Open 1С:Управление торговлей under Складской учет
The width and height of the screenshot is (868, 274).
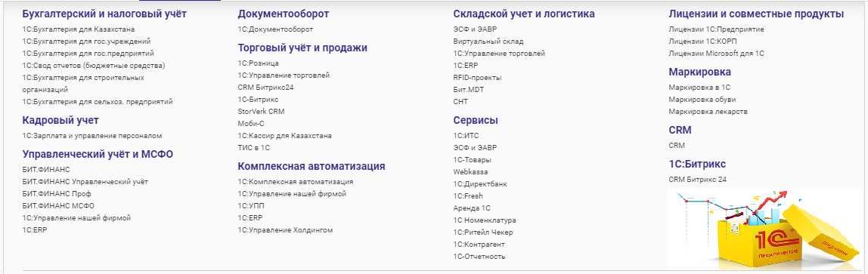[499, 54]
